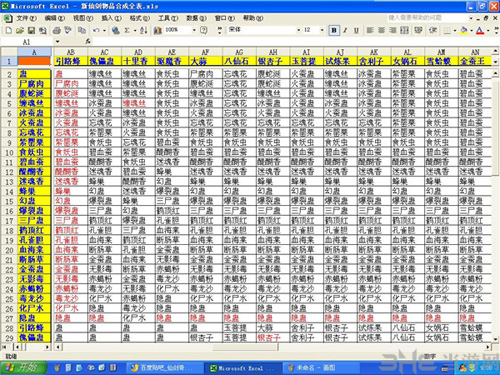Select column header AB
The image size is (500, 375).
click(x=71, y=52)
